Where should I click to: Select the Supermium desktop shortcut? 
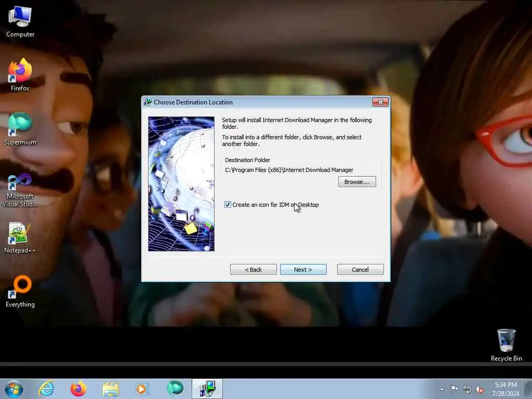pos(20,129)
